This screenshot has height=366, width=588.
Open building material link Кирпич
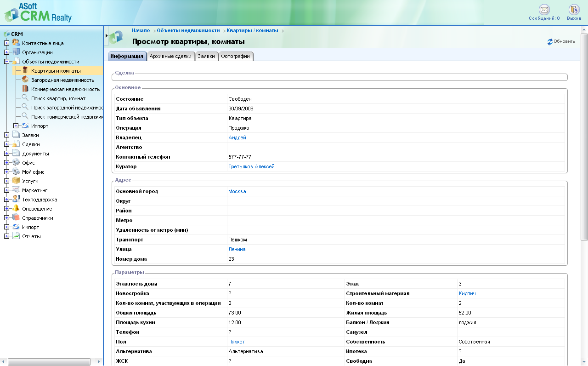click(x=467, y=293)
